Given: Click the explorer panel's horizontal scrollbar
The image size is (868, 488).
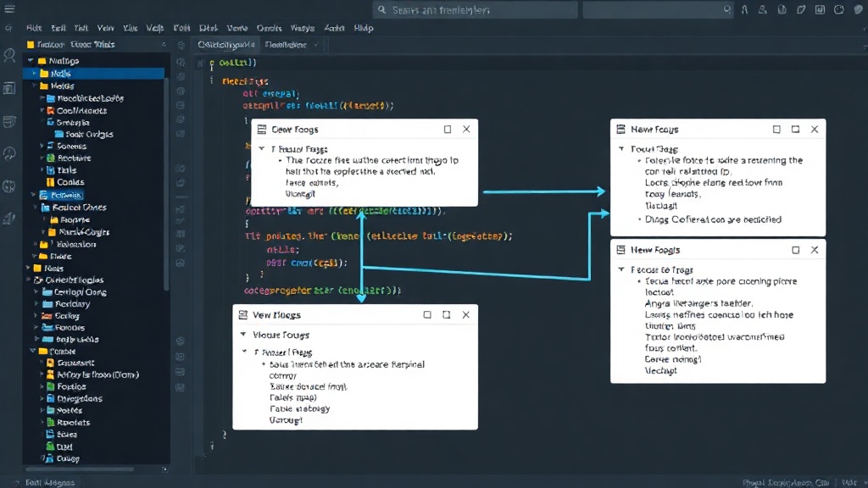Looking at the screenshot, I should tap(80, 469).
